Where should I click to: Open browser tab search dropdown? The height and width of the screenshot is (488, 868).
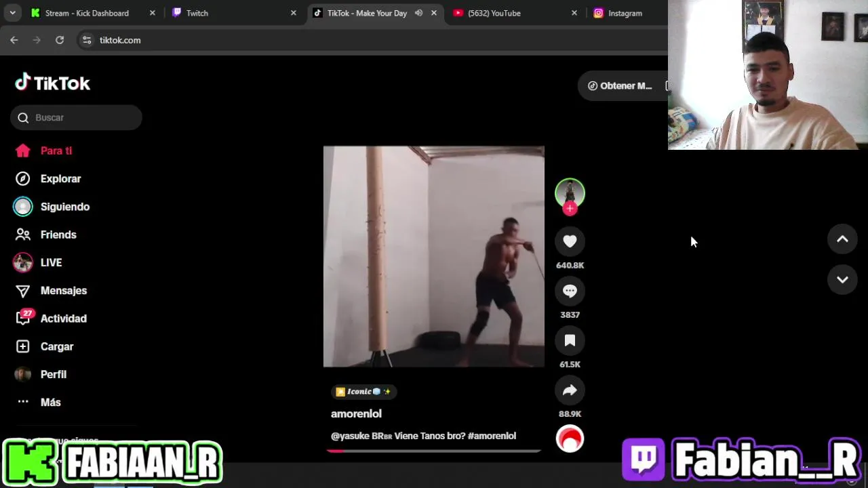coord(12,13)
